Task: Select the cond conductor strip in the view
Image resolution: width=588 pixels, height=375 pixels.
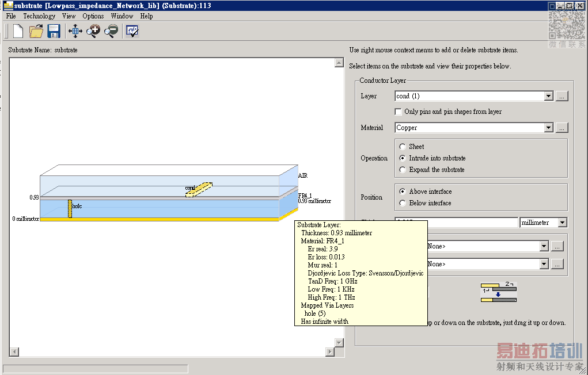Action: pyautogui.click(x=199, y=190)
